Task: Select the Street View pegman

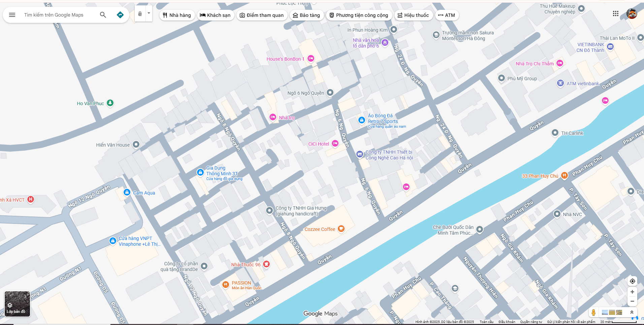Action: [593, 313]
